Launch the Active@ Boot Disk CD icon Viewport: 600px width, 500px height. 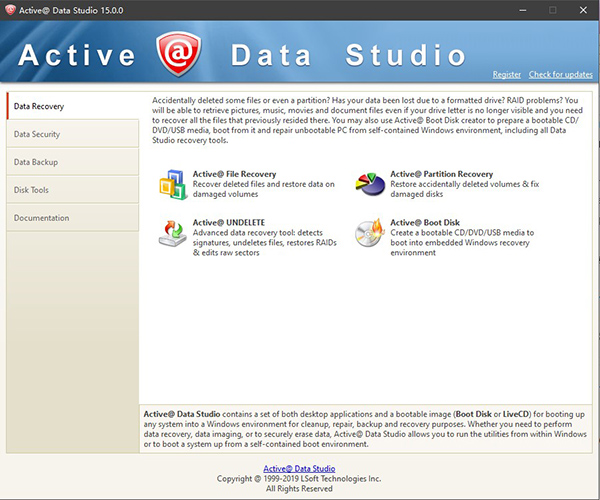(370, 233)
